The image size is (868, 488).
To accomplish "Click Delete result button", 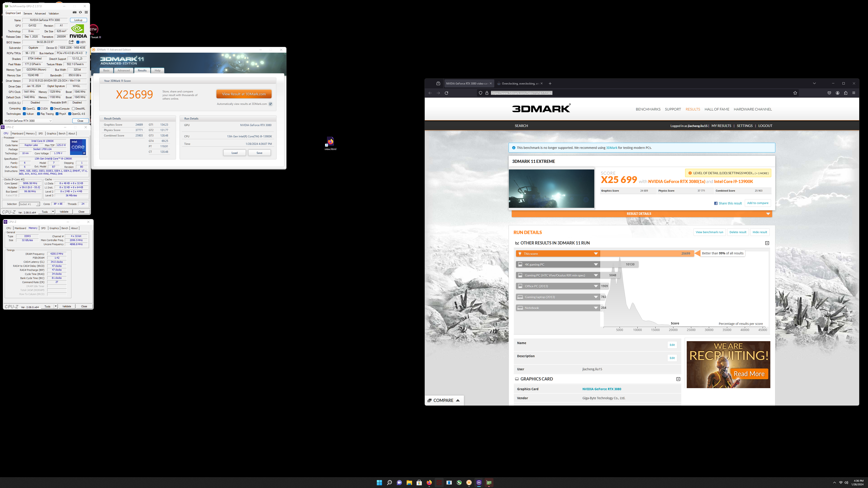I will pyautogui.click(x=738, y=232).
